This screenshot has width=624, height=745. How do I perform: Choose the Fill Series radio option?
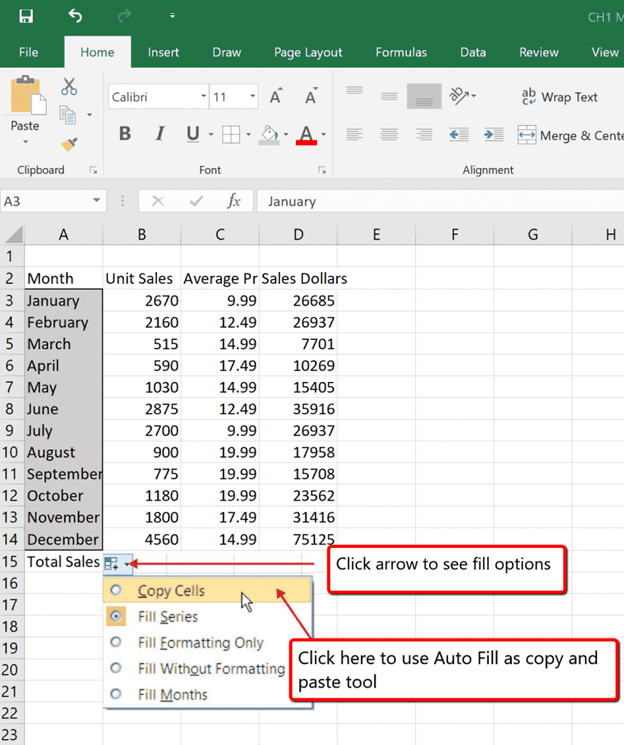coord(116,616)
